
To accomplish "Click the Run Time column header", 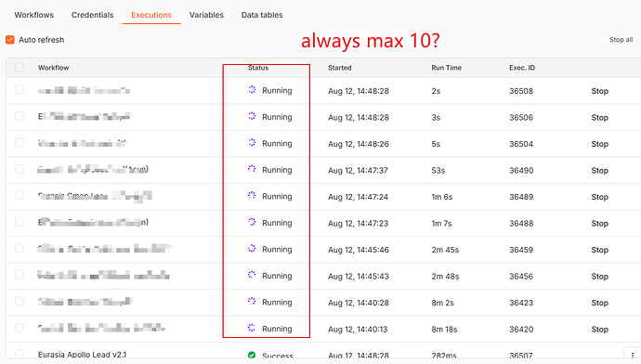I will 447,68.
